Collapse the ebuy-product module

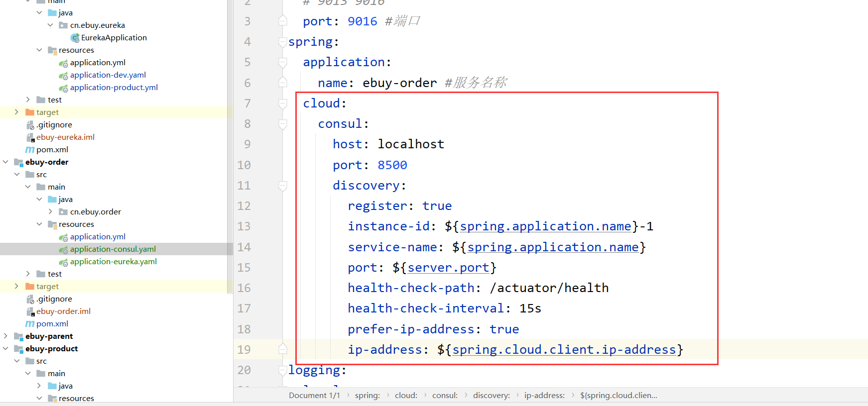(x=5, y=349)
